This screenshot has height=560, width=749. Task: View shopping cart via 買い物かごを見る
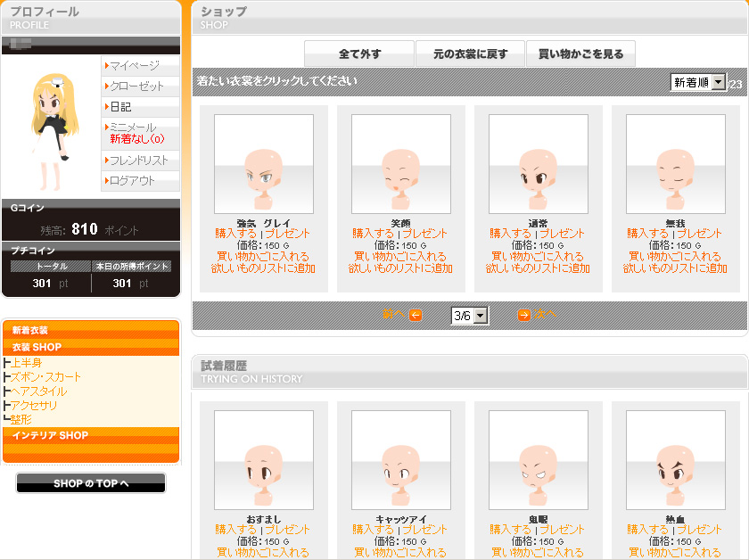(x=580, y=54)
